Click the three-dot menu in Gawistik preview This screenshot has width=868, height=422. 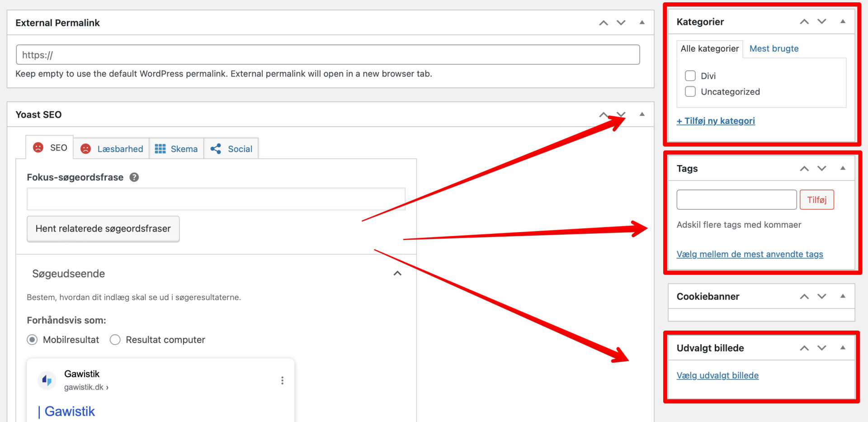coord(282,380)
